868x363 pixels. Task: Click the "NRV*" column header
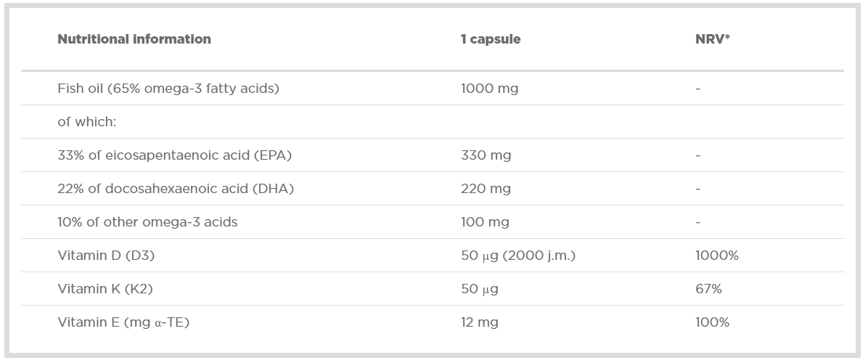712,39
